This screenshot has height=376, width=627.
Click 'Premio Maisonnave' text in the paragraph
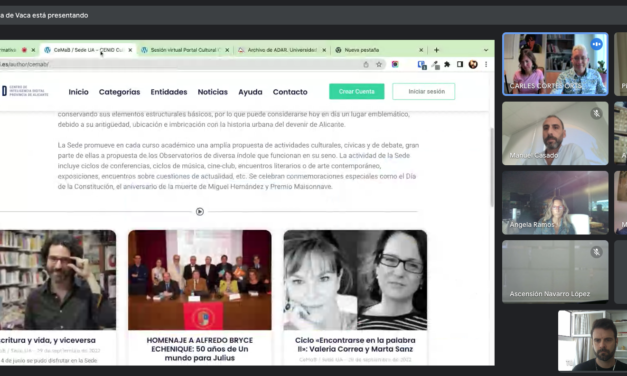pyautogui.click(x=301, y=187)
